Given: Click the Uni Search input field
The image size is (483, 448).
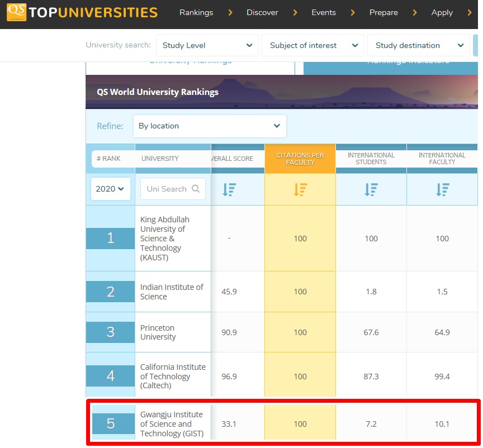Looking at the screenshot, I should pyautogui.click(x=166, y=189).
